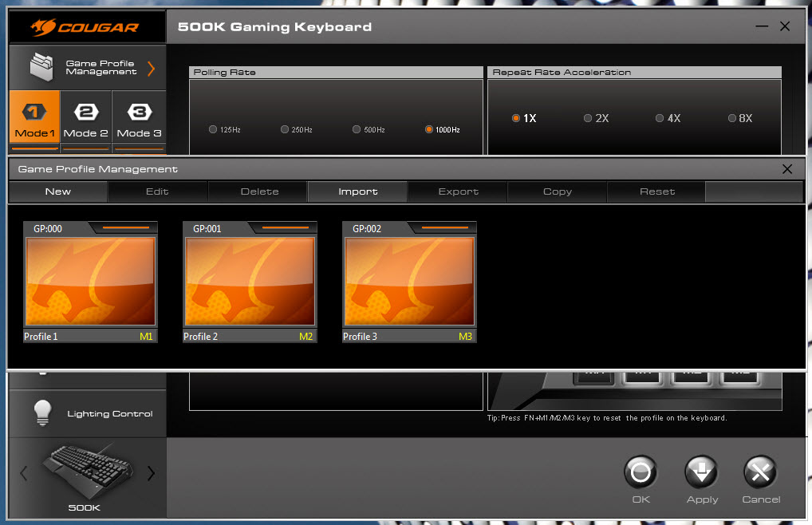This screenshot has height=525, width=812.
Task: Minimize the Cougar keyboard window
Action: (762, 26)
